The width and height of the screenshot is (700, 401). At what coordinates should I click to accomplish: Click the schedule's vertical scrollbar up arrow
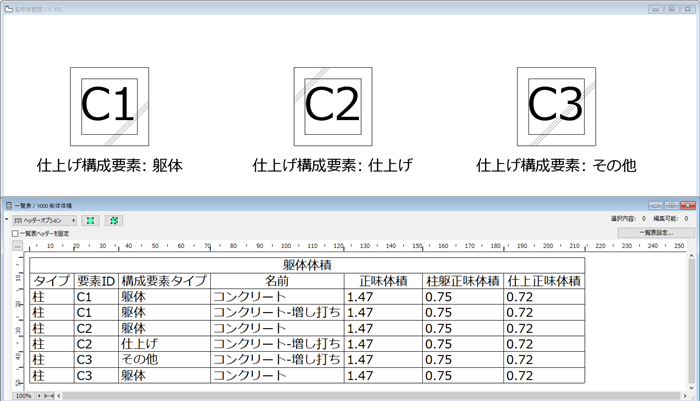click(x=692, y=256)
